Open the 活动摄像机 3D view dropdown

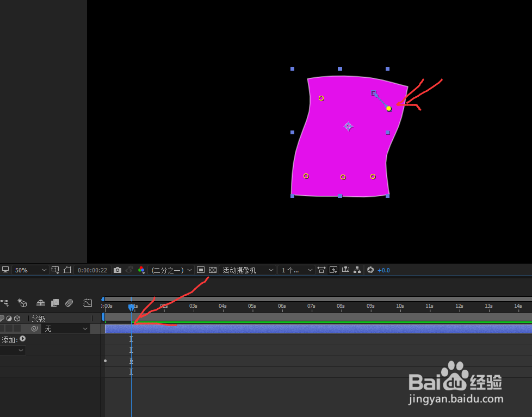click(x=248, y=270)
